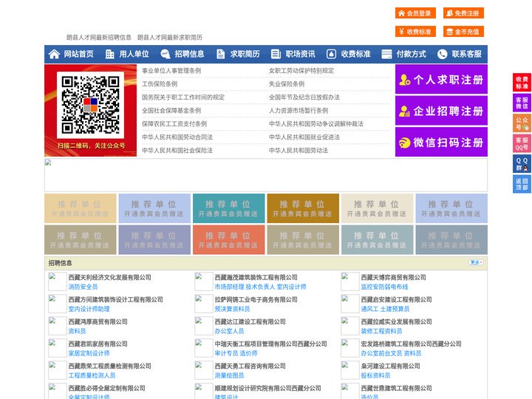Open the purple 客服微信 sidebar button
This screenshot has height=399, width=532.
[x=522, y=103]
